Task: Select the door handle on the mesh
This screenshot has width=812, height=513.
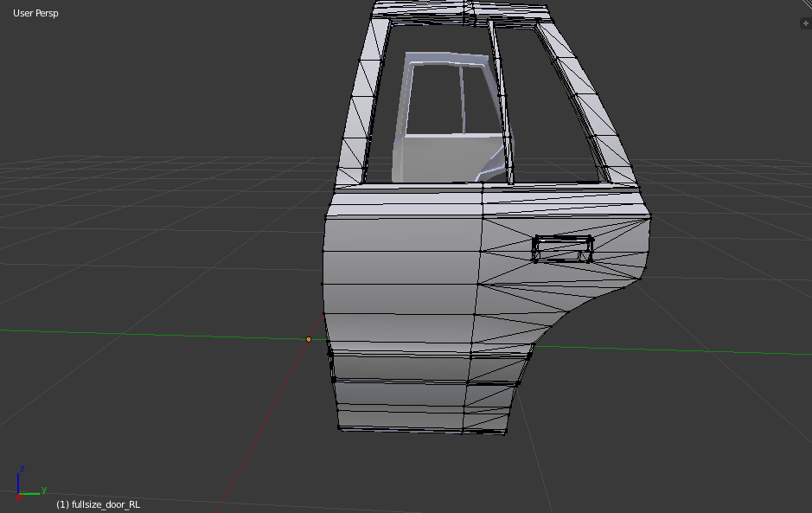Action: (x=563, y=249)
